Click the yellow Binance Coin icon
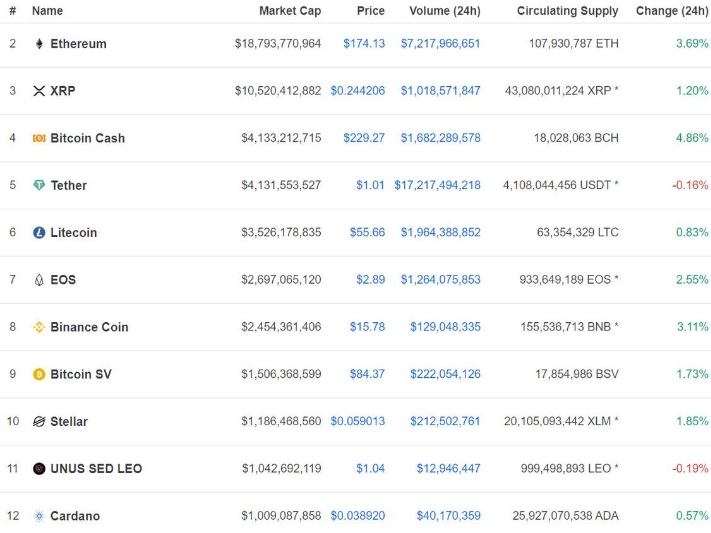The image size is (711, 533). tap(39, 327)
